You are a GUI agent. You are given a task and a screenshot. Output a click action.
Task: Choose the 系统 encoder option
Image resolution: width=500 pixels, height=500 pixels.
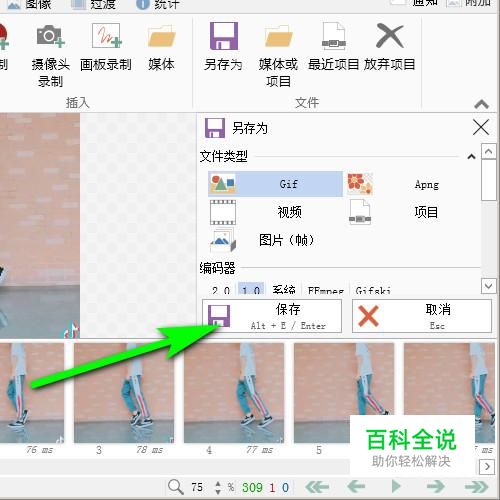284,289
